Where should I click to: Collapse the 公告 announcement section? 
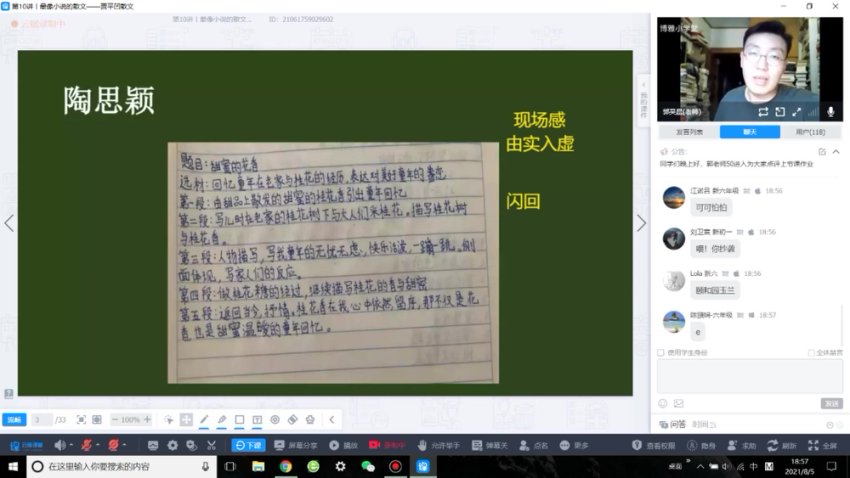point(837,152)
